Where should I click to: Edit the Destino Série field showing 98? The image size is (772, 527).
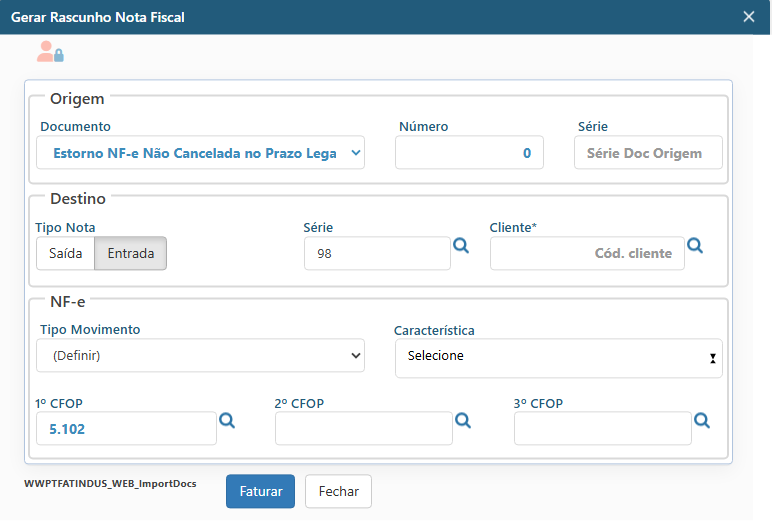[x=377, y=254]
